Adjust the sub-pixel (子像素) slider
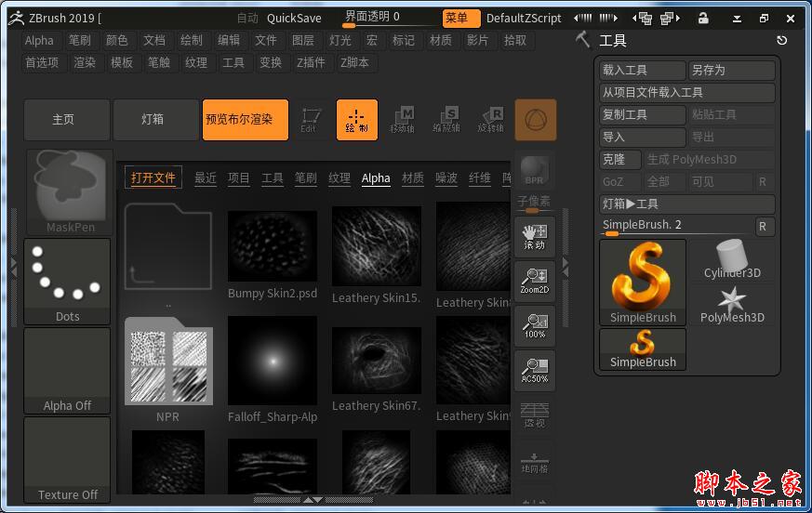The width and height of the screenshot is (812, 513). (535, 203)
